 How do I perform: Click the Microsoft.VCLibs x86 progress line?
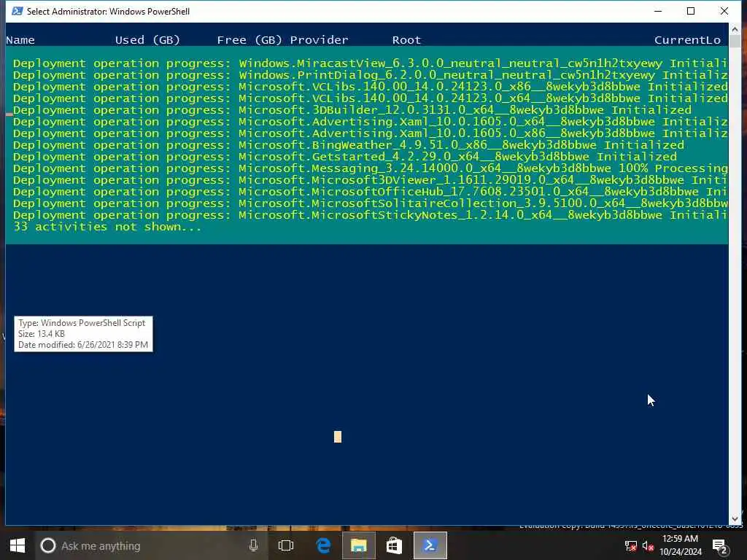click(371, 87)
